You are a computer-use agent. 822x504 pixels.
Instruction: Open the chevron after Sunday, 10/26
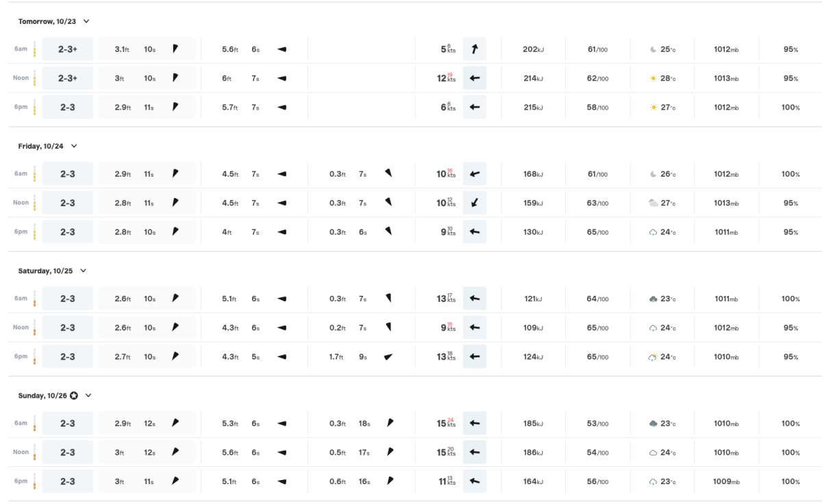point(88,396)
